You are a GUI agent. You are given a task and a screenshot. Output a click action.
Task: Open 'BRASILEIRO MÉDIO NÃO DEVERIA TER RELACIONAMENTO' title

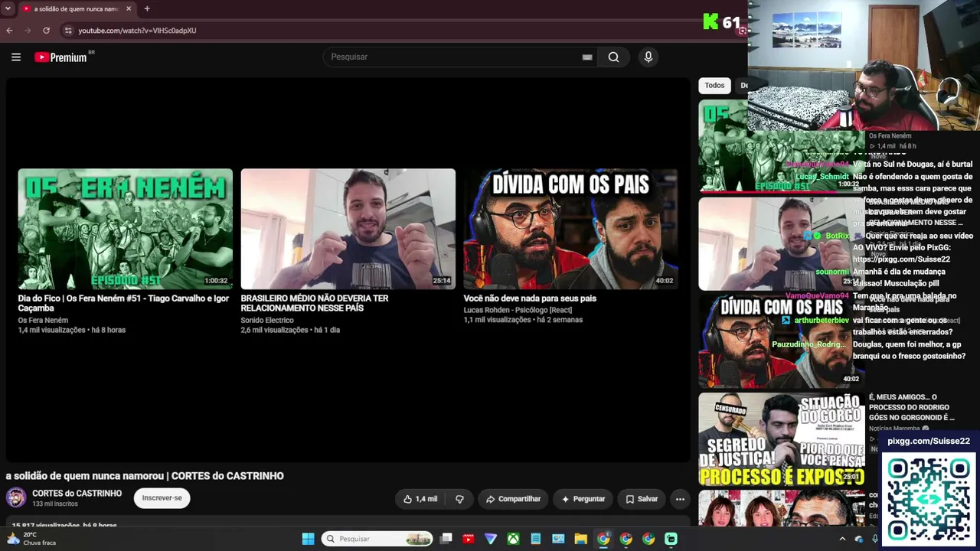pyautogui.click(x=315, y=303)
